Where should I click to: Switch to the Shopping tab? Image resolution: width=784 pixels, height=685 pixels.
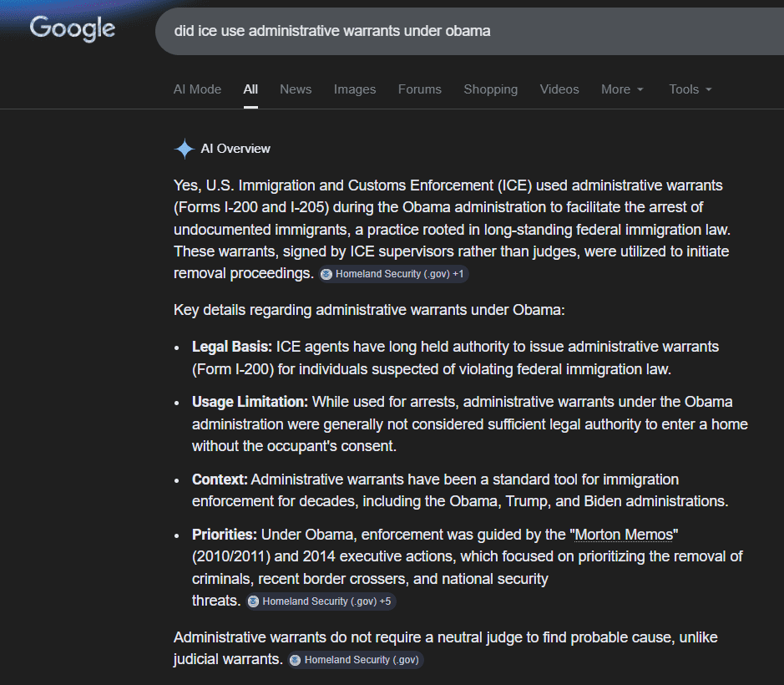click(x=490, y=89)
